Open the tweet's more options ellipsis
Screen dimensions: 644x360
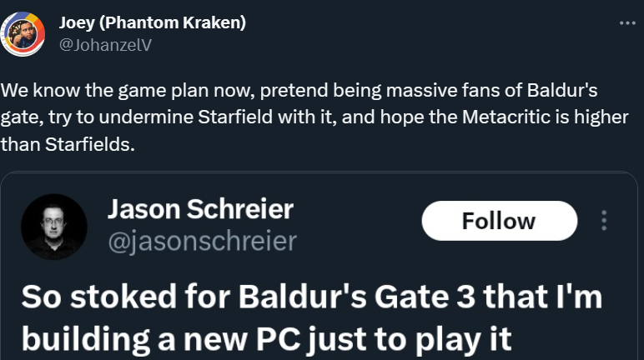coord(627,23)
